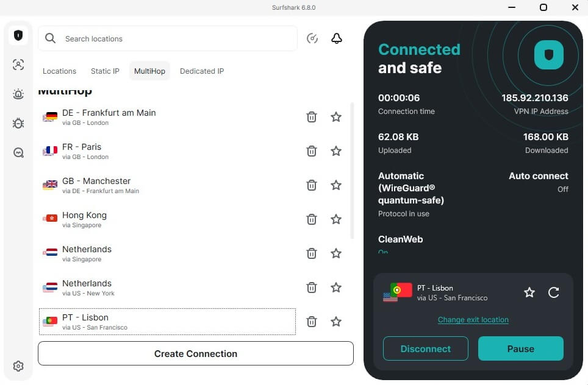Image resolution: width=588 pixels, height=385 pixels.
Task: Delete the FR - Paris connection
Action: pos(312,151)
